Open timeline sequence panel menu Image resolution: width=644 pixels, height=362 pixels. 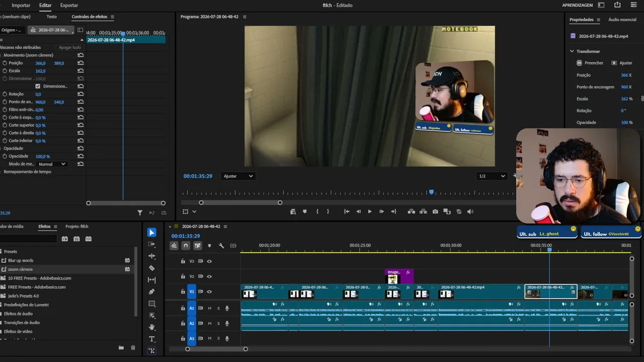[225, 226]
